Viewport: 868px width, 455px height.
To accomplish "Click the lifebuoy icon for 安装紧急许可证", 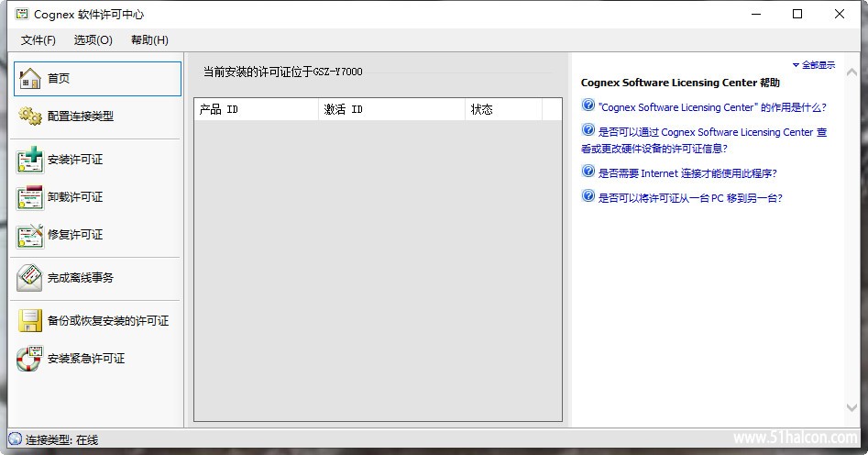I will (29, 359).
